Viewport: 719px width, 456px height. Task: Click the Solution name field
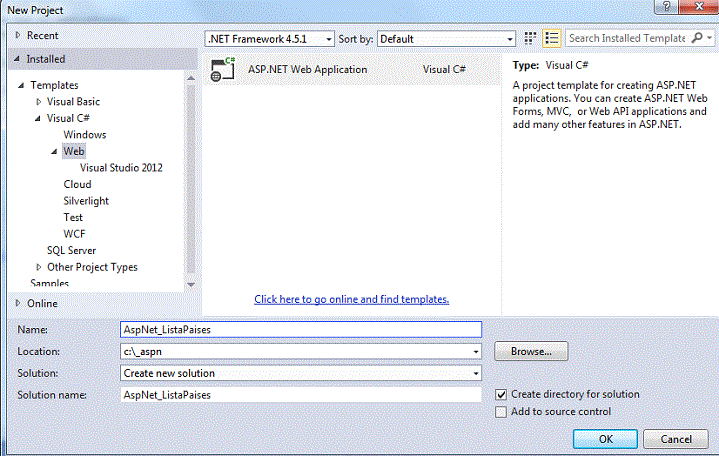301,395
